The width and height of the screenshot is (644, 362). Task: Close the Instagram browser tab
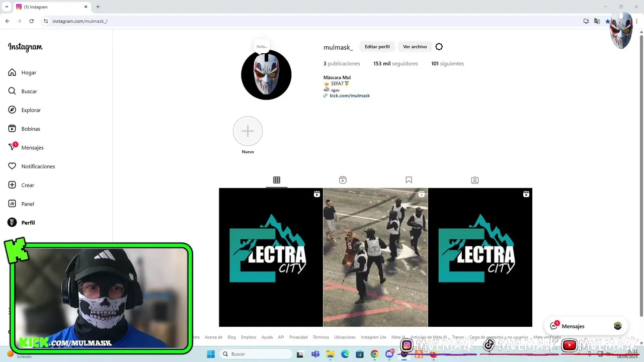point(86,7)
